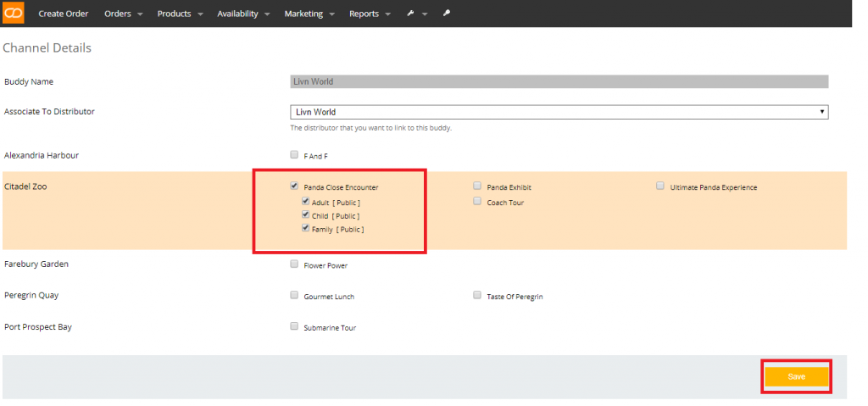868x406 pixels.
Task: Open the Associate To Distributor dropdown
Action: (x=559, y=112)
